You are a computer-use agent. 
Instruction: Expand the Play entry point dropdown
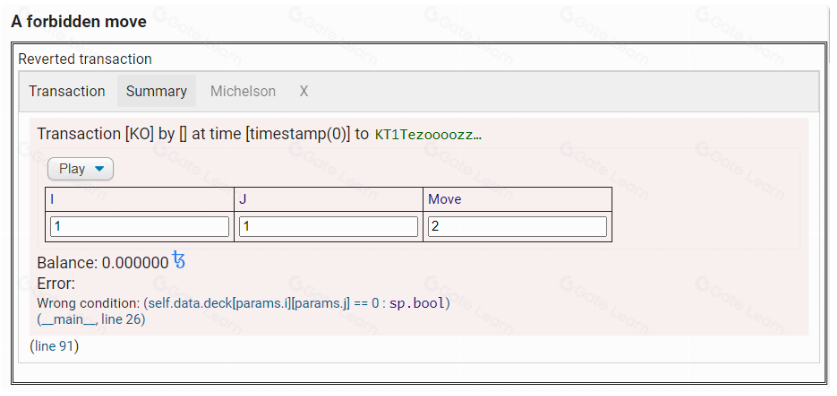[x=81, y=169]
